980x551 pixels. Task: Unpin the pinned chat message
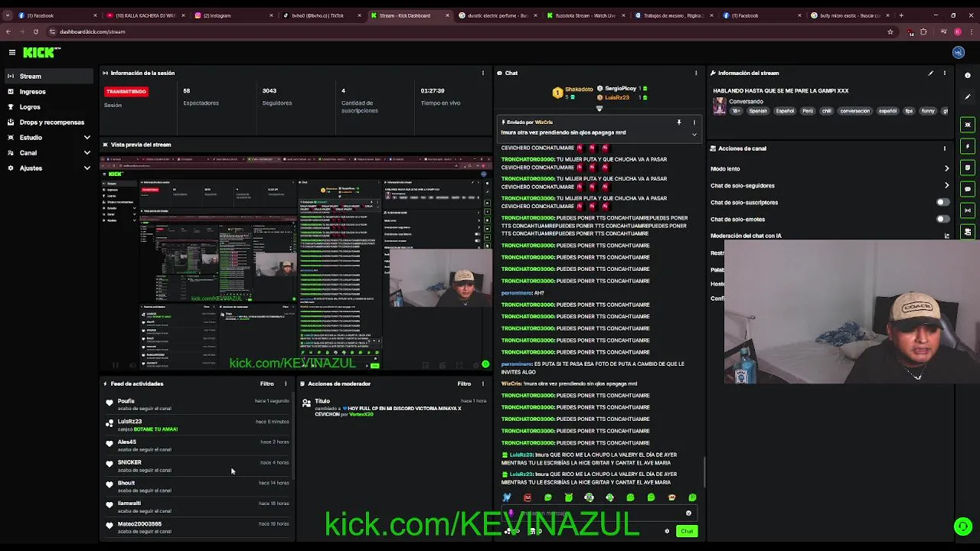(678, 122)
